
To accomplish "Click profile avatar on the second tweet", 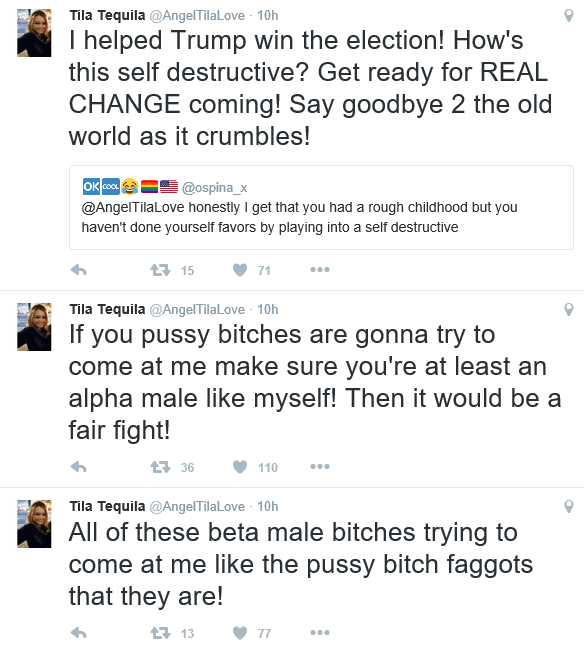I will click(34, 327).
